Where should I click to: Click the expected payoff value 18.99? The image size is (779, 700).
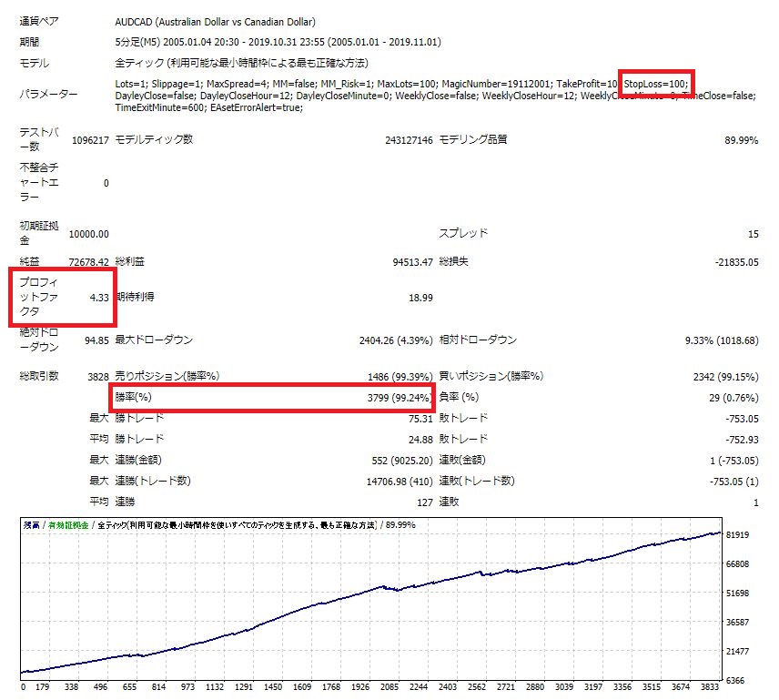coord(420,298)
